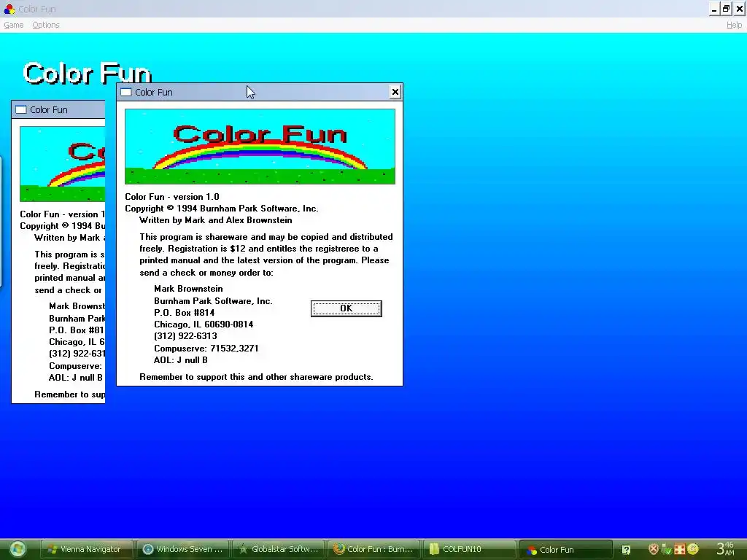Click 'Remember to support this and other shareware products.'
Viewport: 747px width, 560px height.
point(256,377)
